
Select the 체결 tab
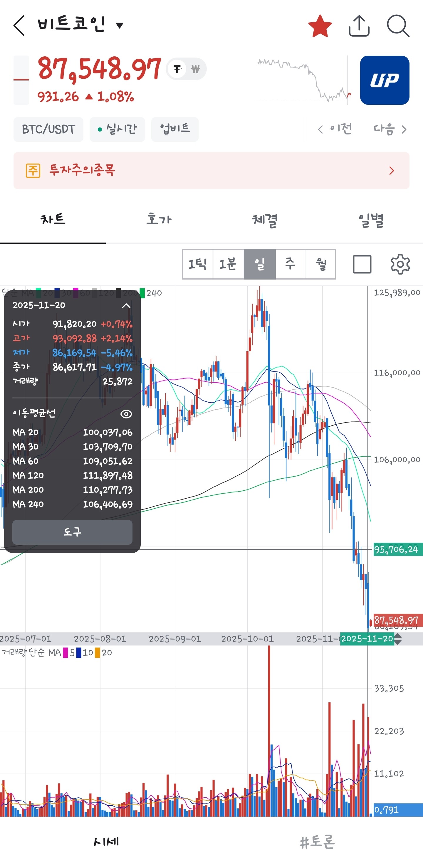pos(265,220)
